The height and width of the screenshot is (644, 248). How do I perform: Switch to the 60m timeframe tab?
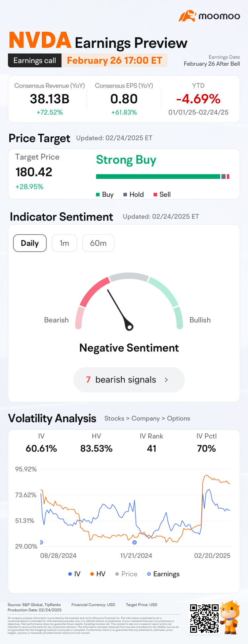point(98,243)
